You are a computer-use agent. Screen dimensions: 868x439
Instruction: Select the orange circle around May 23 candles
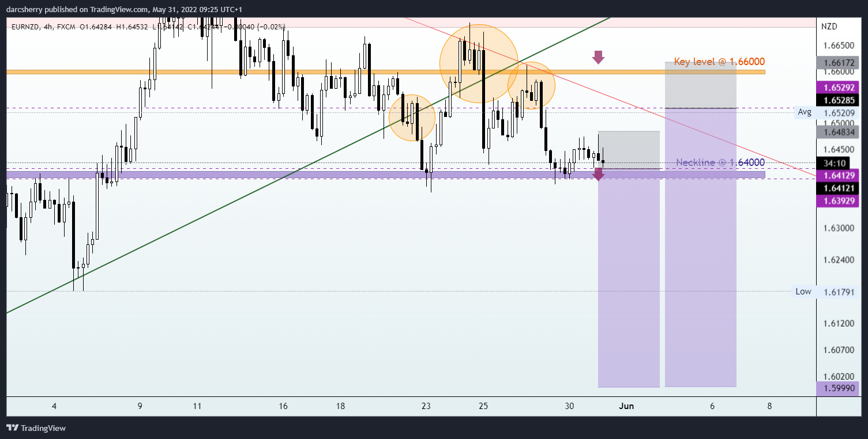412,118
